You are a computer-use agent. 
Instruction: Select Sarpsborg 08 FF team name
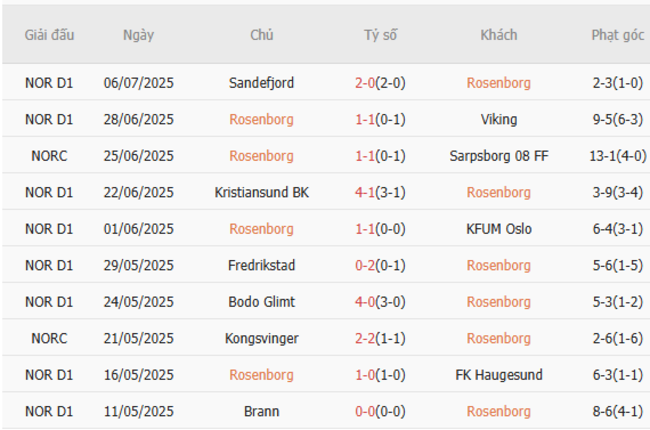pos(498,156)
